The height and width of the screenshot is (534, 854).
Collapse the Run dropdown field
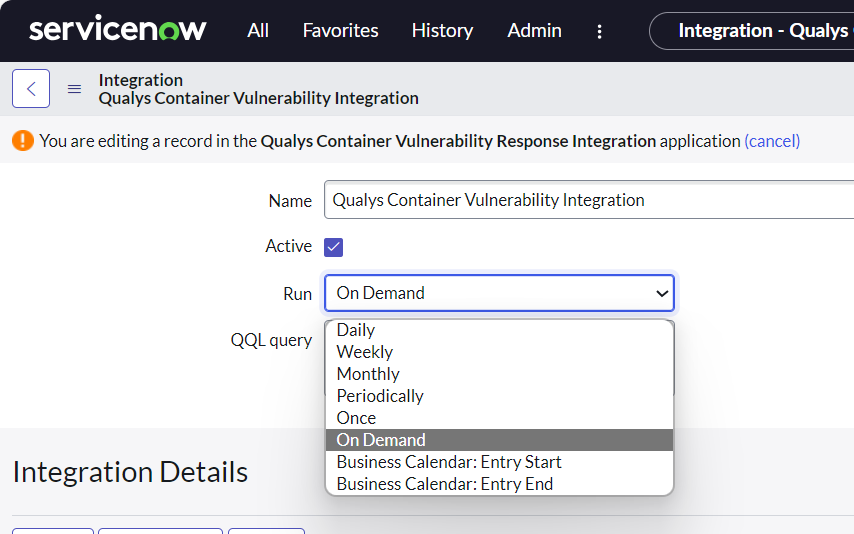click(499, 293)
